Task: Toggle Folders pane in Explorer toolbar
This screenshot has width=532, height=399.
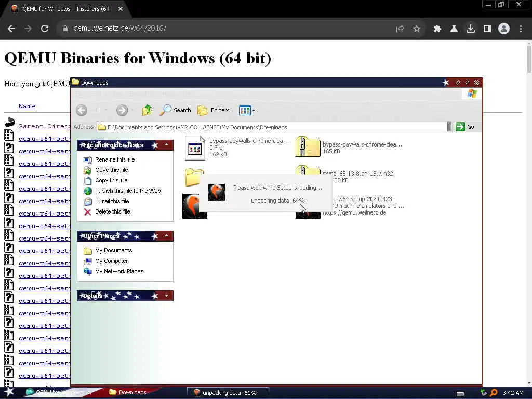Action: [x=214, y=110]
